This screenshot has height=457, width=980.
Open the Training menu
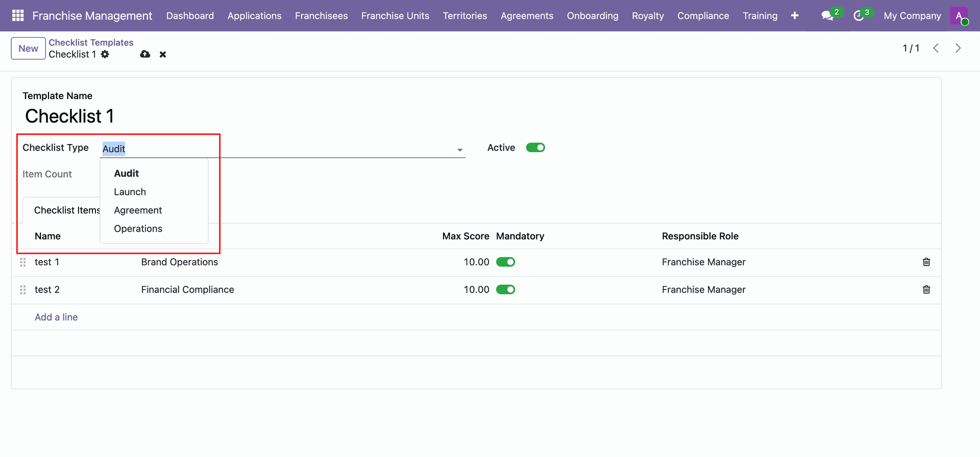(x=760, y=16)
